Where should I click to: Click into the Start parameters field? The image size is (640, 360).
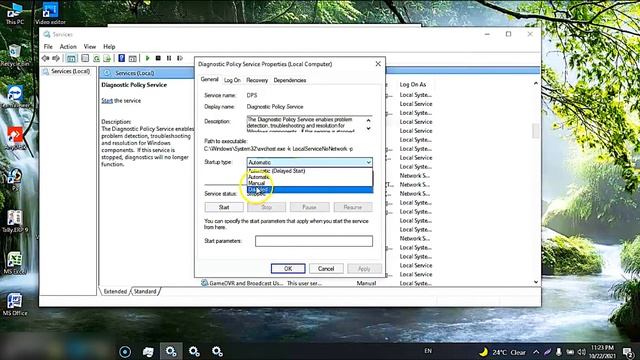[x=313, y=241]
